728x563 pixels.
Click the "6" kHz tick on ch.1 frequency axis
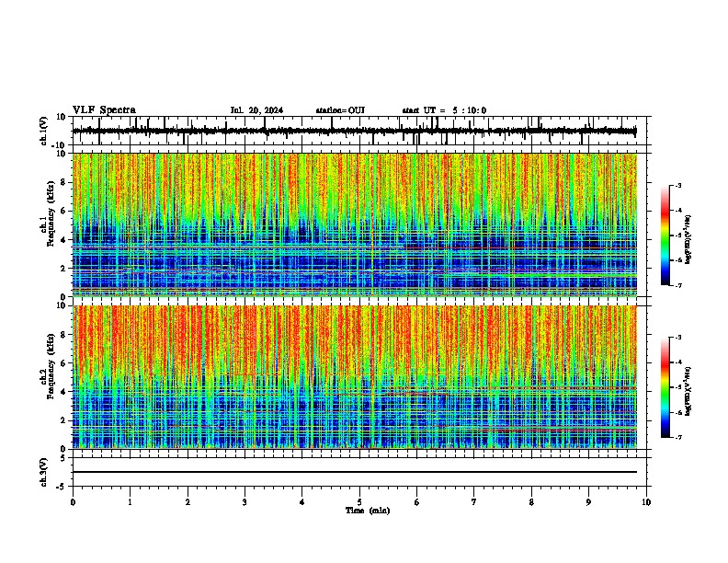click(64, 211)
